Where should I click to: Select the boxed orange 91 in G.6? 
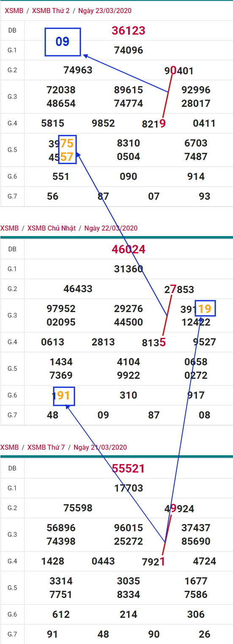click(x=64, y=396)
